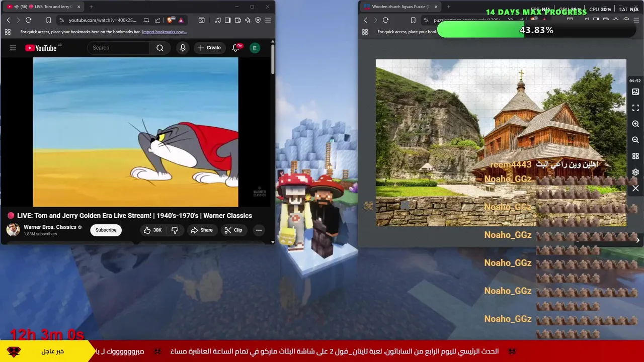The height and width of the screenshot is (362, 644).
Task: Like the video with 38K likes
Action: 152,230
